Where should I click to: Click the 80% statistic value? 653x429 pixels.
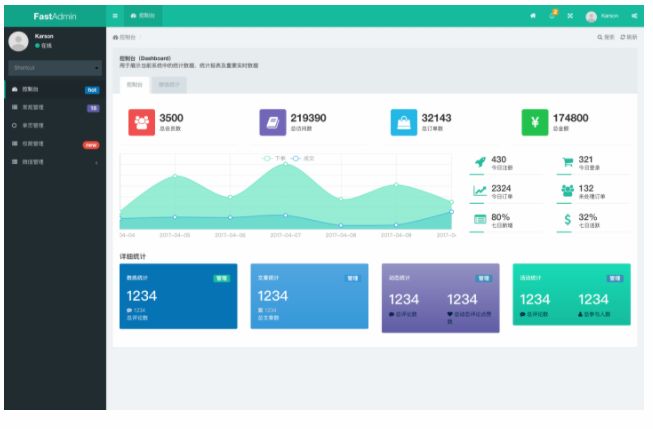click(x=500, y=217)
